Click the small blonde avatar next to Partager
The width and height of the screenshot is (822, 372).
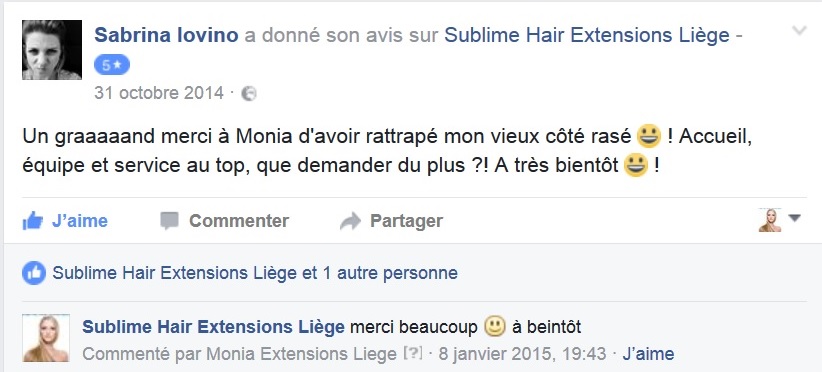(770, 221)
